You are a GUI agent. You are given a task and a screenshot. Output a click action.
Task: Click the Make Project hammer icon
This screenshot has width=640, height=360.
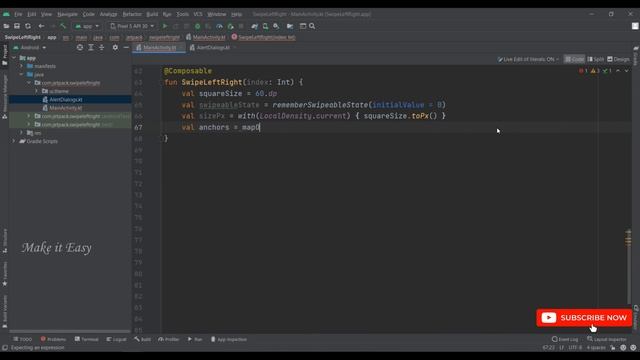tap(63, 26)
